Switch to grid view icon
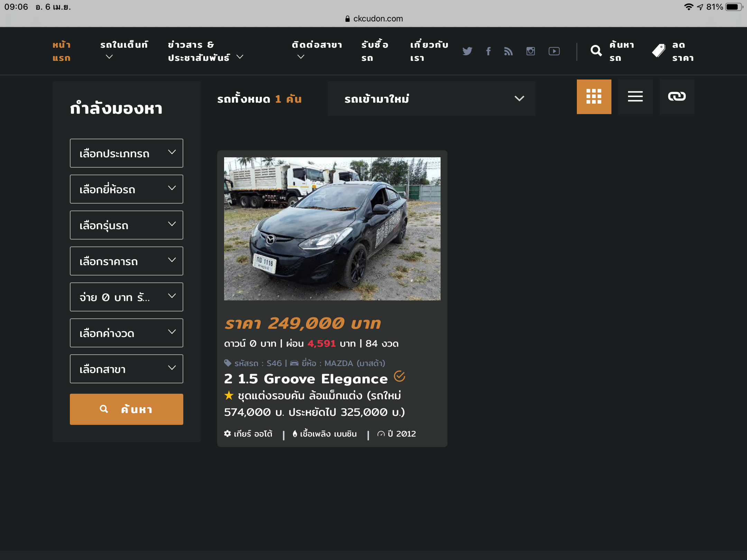The width and height of the screenshot is (747, 560). 594,97
